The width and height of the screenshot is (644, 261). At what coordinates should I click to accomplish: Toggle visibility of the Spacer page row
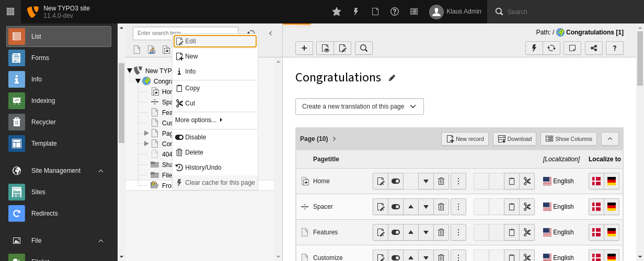pyautogui.click(x=396, y=207)
